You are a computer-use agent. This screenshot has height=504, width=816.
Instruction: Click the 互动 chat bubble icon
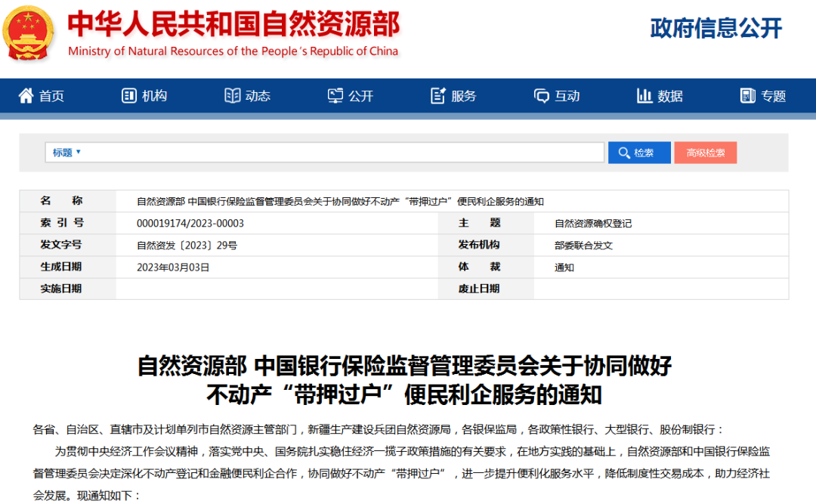(x=541, y=96)
